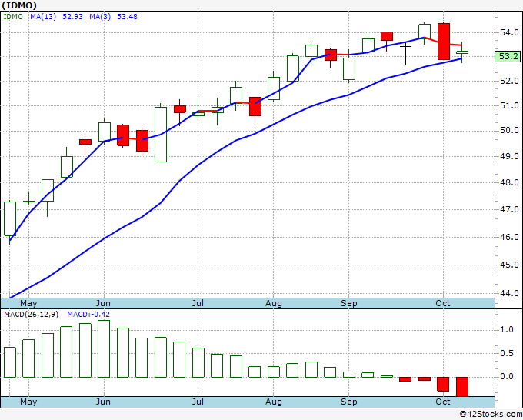Click the tallest green MACD bar at June
This screenshot has height=420, width=523.
click(x=104, y=349)
